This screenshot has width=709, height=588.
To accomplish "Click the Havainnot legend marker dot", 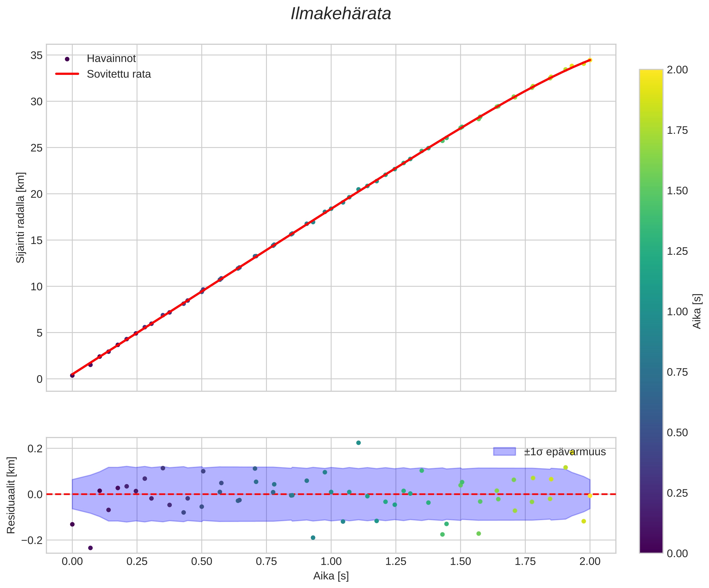I will point(67,59).
